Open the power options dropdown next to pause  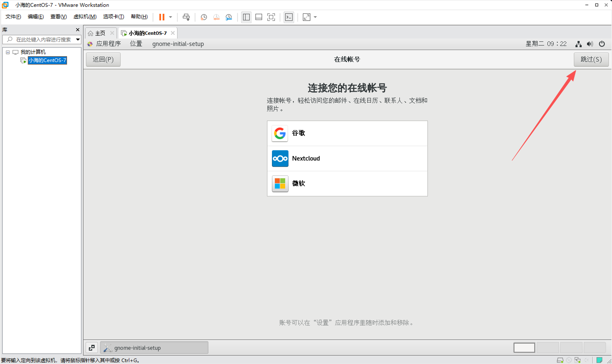171,17
